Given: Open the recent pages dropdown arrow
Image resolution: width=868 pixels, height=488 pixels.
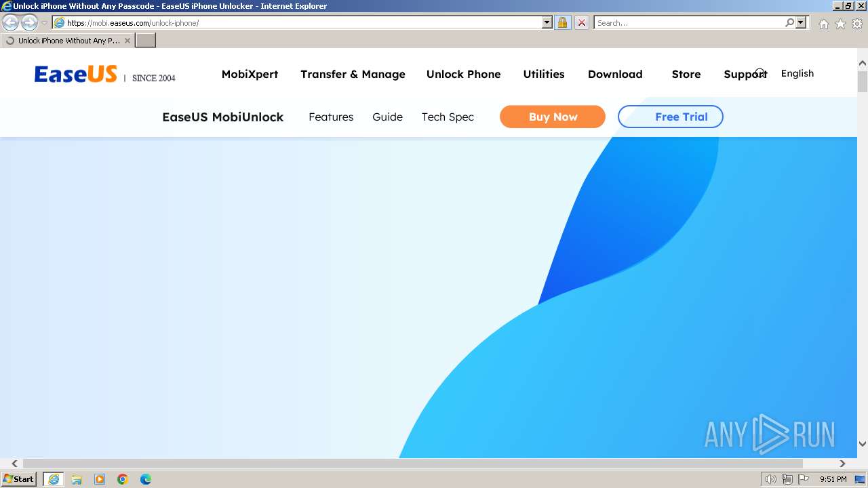Looking at the screenshot, I should [44, 23].
